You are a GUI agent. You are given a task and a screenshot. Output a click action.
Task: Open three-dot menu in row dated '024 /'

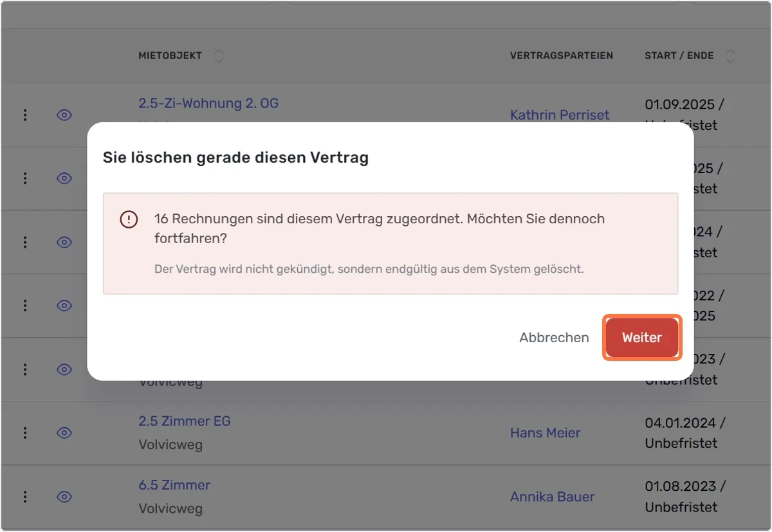coord(25,242)
